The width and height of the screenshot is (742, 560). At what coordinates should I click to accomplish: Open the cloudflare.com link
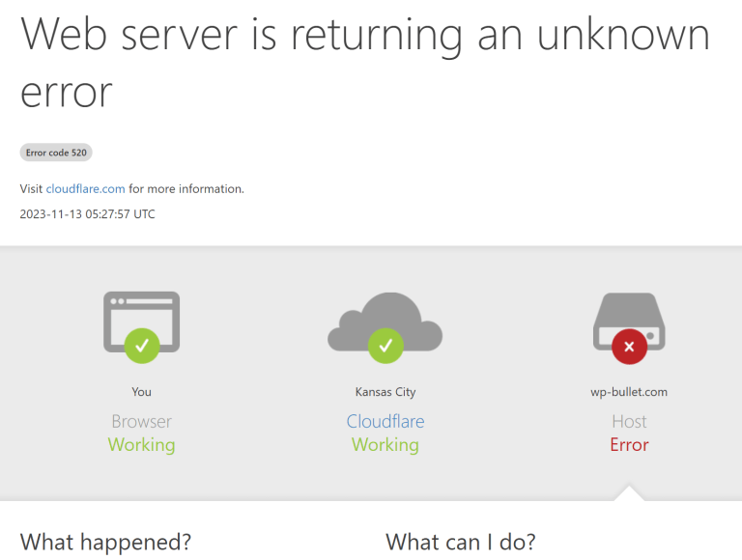(85, 189)
